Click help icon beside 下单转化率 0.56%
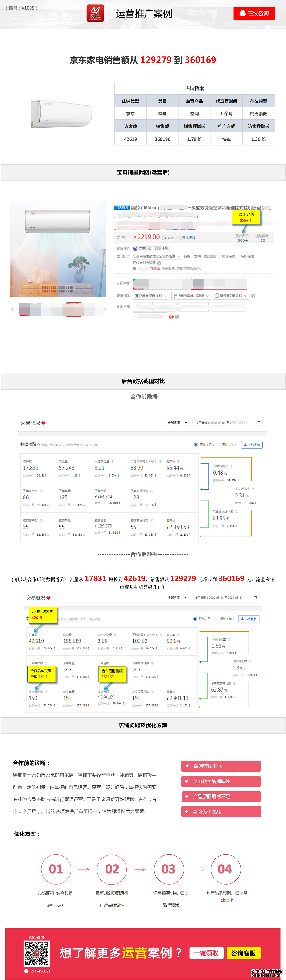 (229, 640)
